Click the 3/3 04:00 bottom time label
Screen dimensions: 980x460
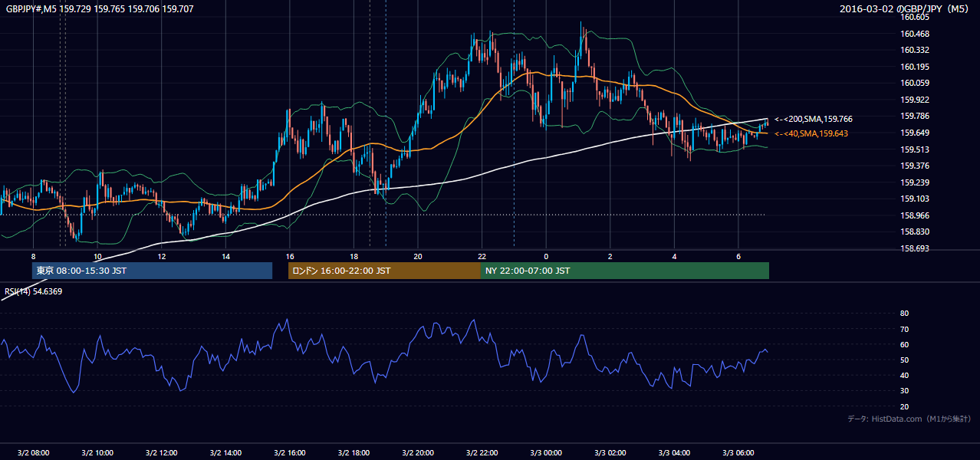[x=675, y=453]
